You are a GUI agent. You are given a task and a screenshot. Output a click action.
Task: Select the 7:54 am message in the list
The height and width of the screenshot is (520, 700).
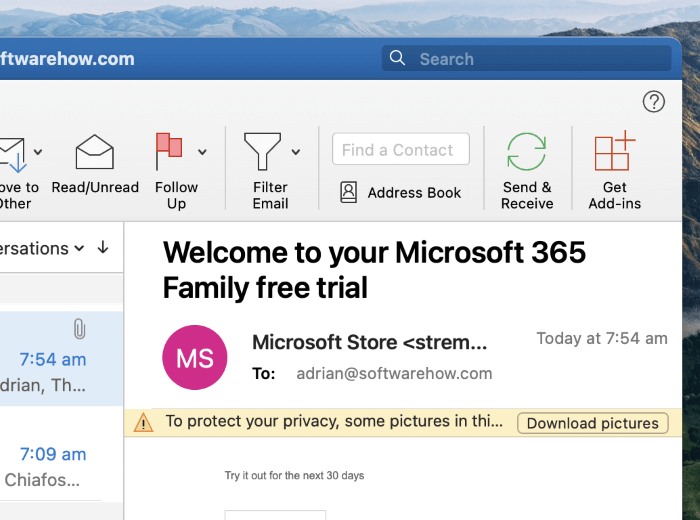pos(62,358)
